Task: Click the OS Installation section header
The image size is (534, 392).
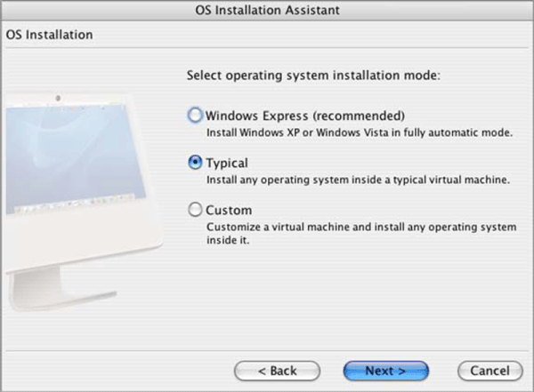Action: pos(50,35)
